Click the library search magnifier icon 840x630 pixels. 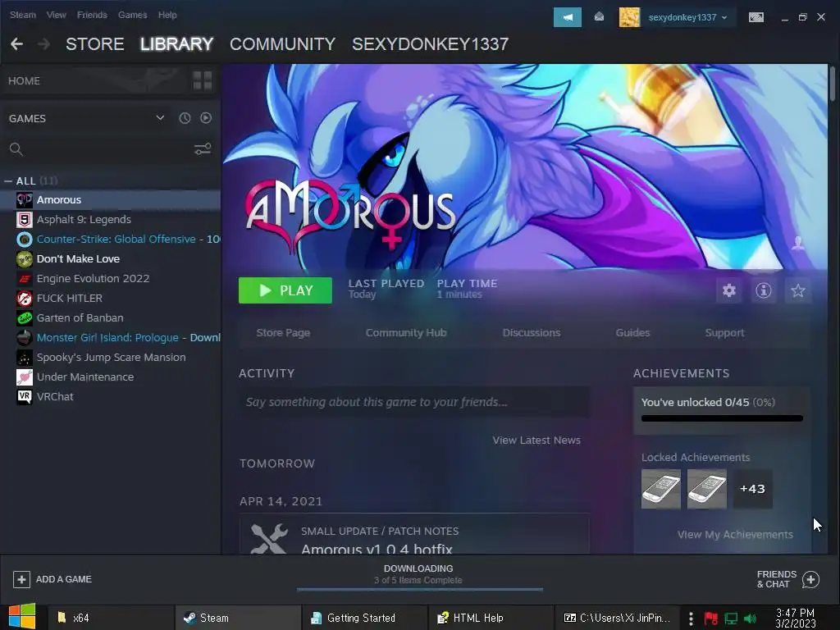(x=16, y=149)
